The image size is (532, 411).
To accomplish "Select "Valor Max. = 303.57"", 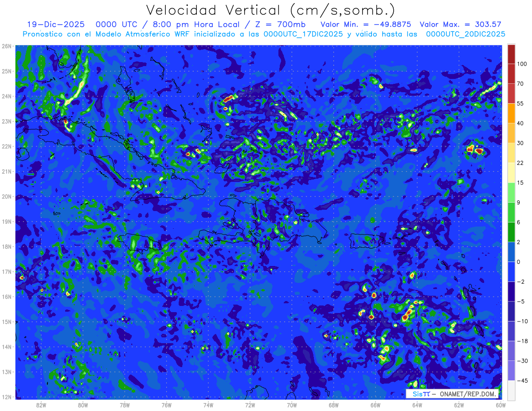I will click(x=461, y=24).
